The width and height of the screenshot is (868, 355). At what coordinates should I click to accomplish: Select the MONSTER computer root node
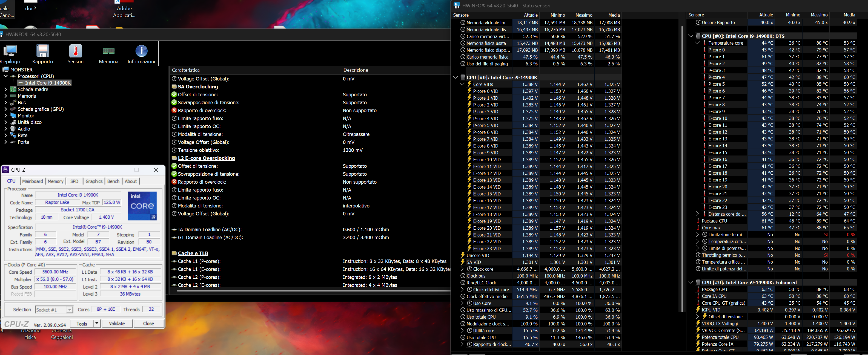click(21, 70)
